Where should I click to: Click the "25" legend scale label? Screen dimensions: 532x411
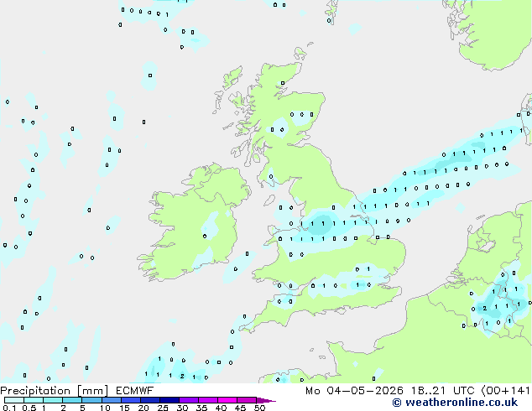[x=163, y=408]
